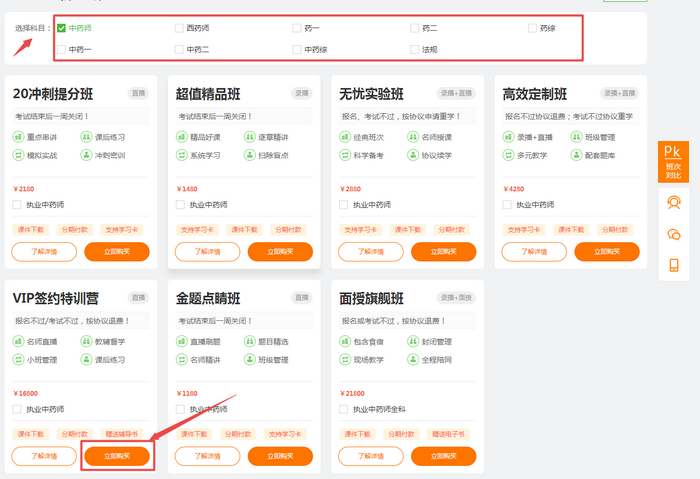Open 了解详情 for 20冲刺提分班
The height and width of the screenshot is (479, 700).
(x=44, y=251)
